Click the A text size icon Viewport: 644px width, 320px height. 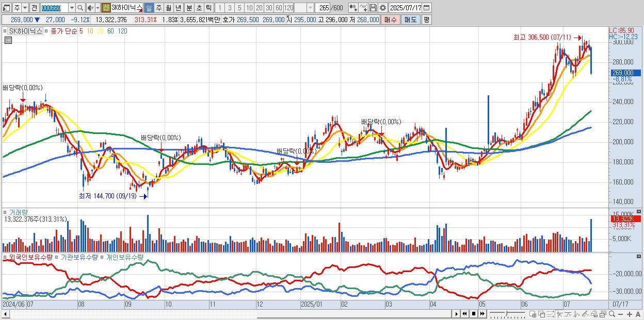(x=638, y=314)
